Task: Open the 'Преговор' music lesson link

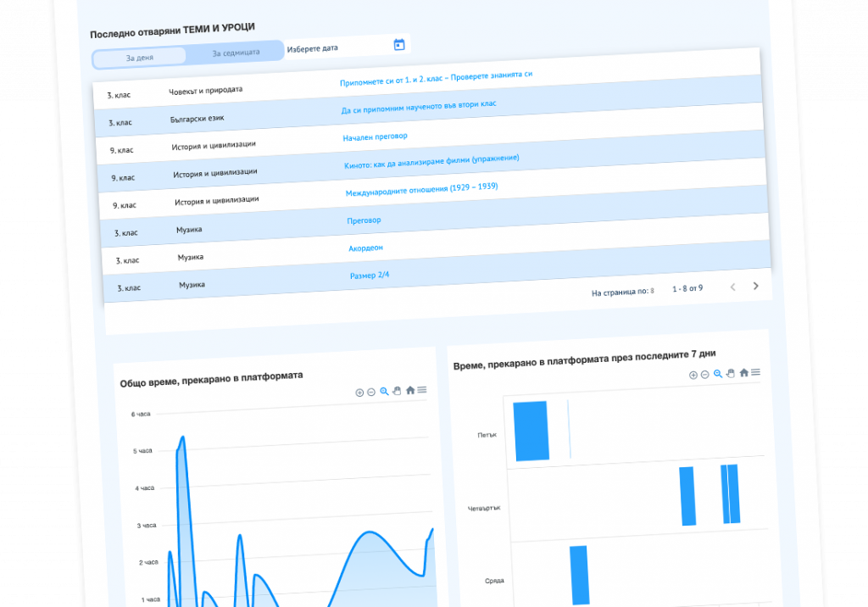Action: point(364,220)
